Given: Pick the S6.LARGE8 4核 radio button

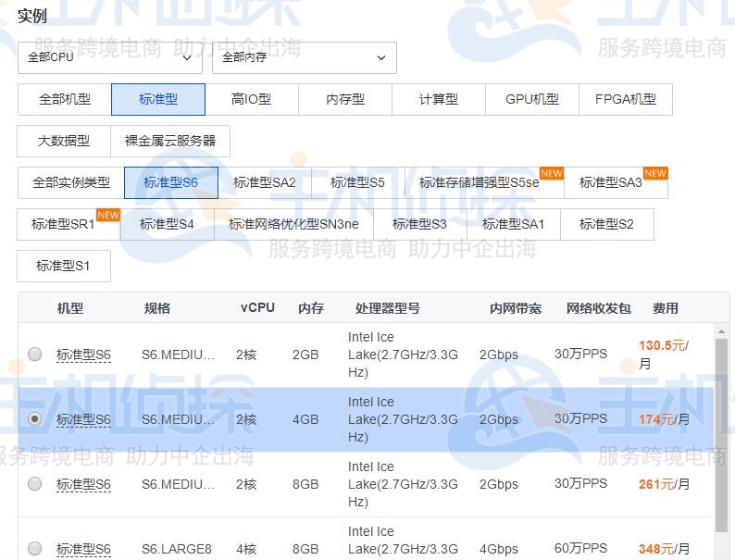Looking at the screenshot, I should click(34, 548).
